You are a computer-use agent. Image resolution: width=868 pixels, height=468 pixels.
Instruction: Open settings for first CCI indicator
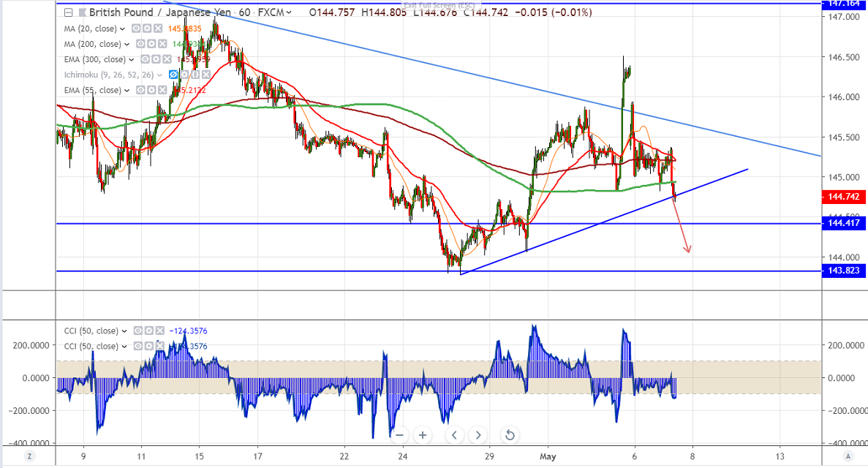[149, 331]
